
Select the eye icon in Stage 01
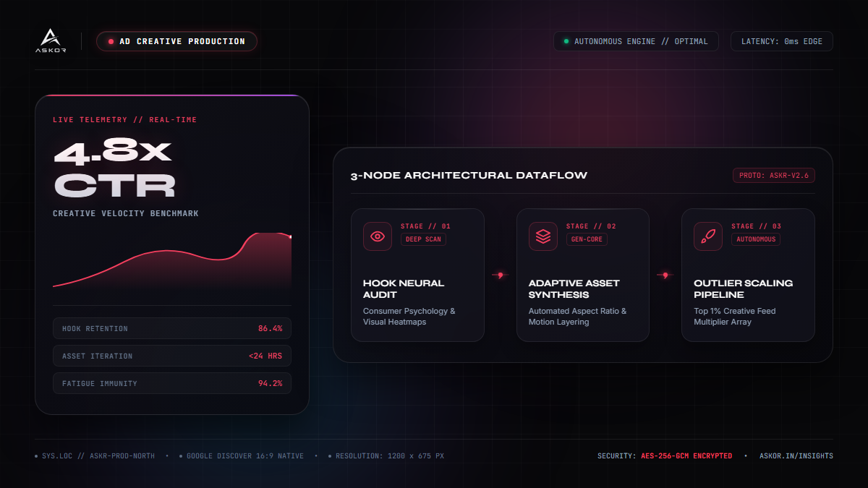point(378,236)
